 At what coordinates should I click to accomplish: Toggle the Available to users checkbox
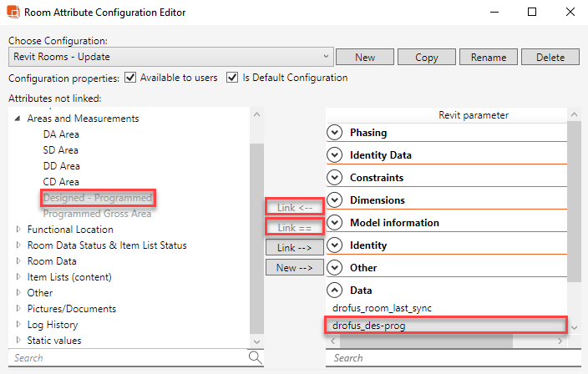tap(130, 78)
